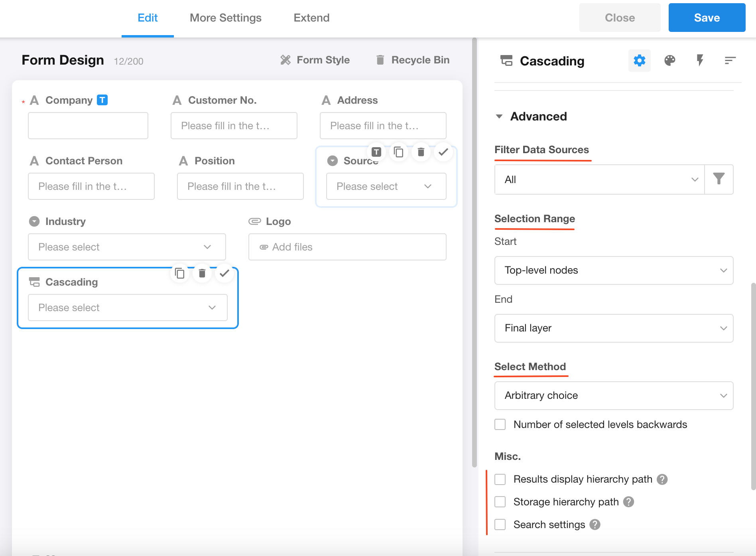Viewport: 756px width, 556px height.
Task: Open the Start dropdown showing Top-level nodes
Action: coord(613,270)
